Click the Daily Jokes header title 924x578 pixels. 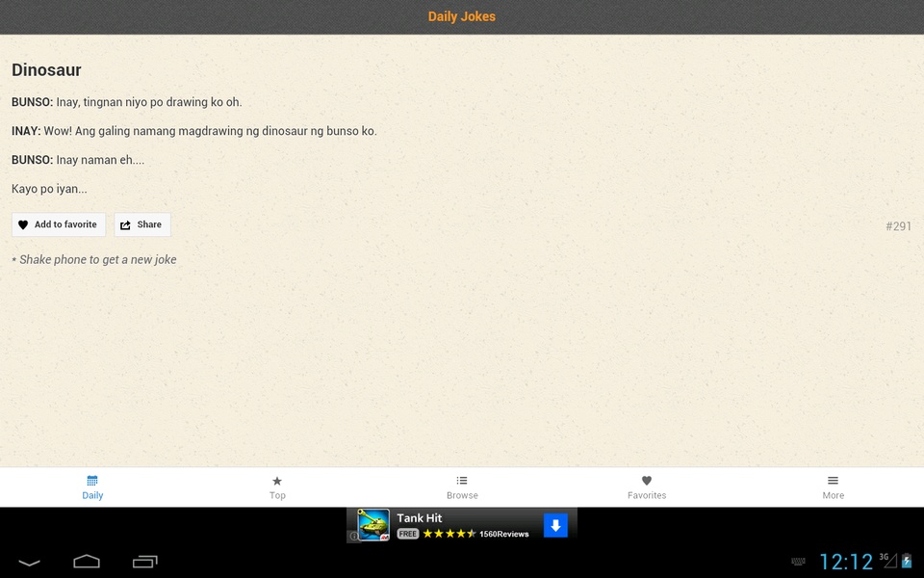tap(462, 16)
